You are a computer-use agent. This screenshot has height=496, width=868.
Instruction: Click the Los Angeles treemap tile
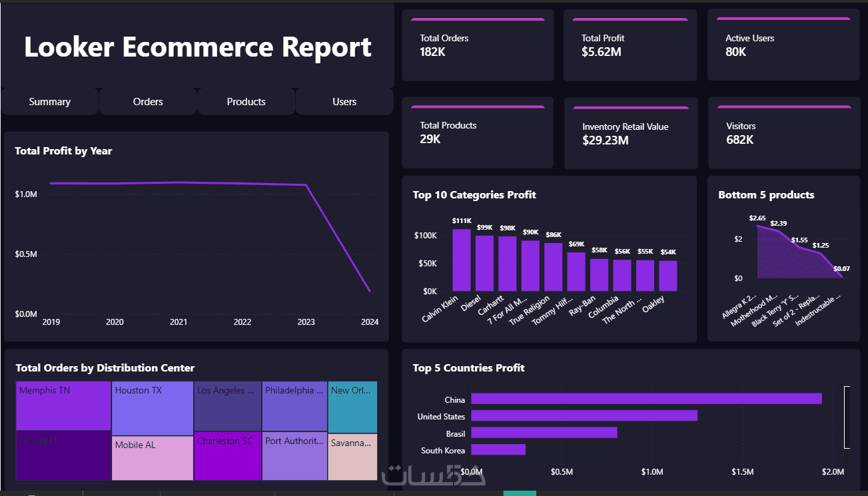click(228, 406)
